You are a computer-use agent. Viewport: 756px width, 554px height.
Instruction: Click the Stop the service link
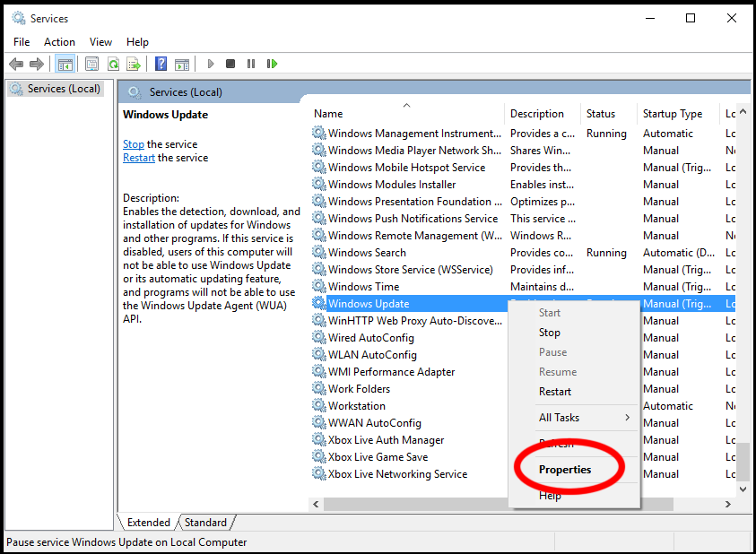[133, 144]
